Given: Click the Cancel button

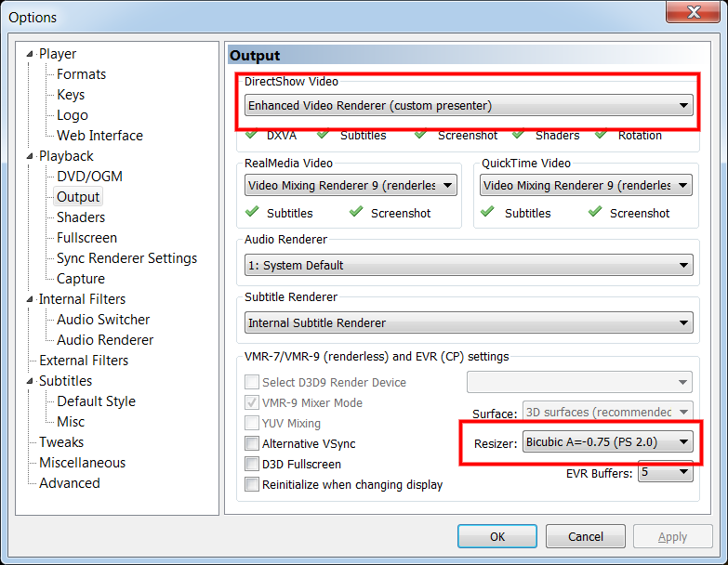Looking at the screenshot, I should tap(586, 537).
